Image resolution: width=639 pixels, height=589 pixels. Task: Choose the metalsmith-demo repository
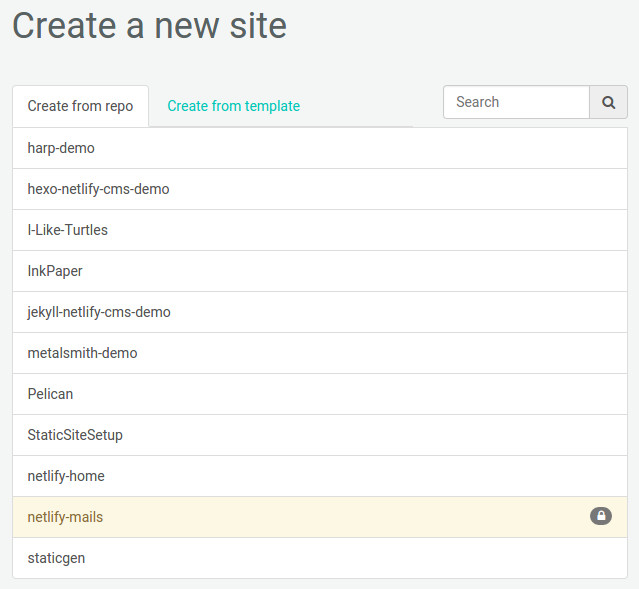click(x=82, y=353)
